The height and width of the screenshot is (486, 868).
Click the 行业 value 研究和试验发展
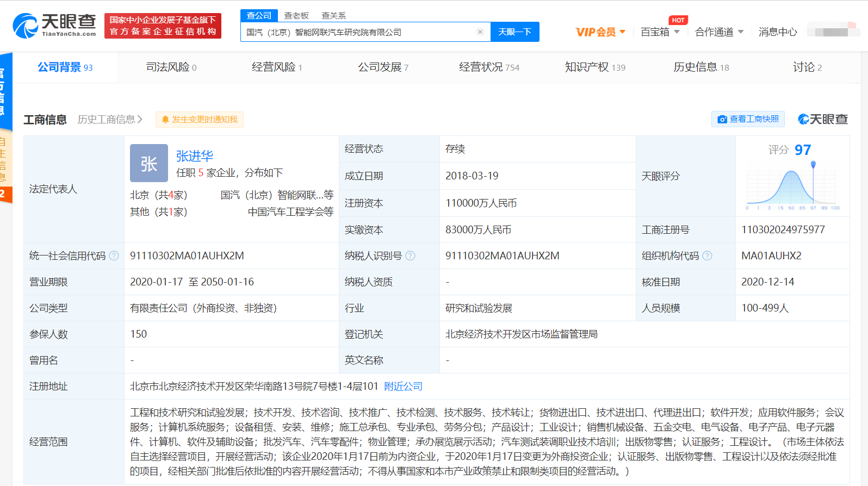[479, 308]
